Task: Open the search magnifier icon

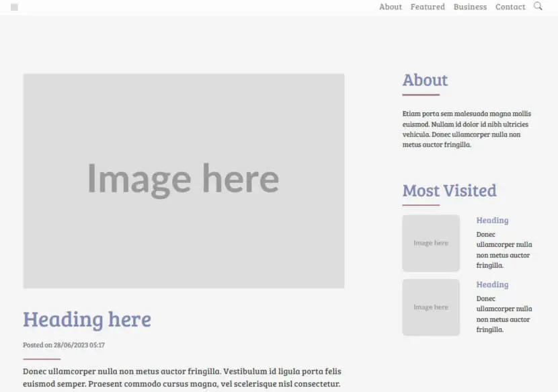Action: pos(538,6)
